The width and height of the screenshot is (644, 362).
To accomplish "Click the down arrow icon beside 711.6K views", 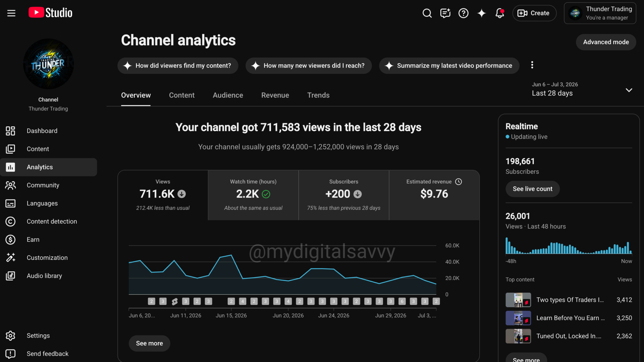I will 182,194.
